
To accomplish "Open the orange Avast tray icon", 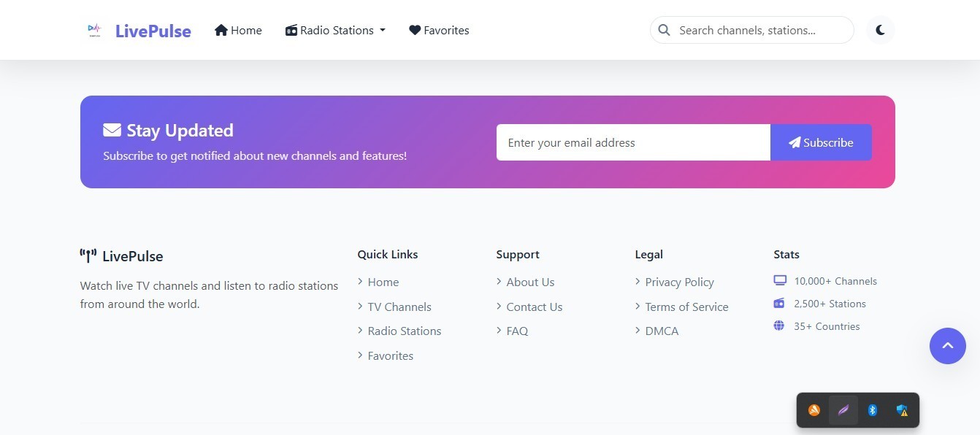I will pos(814,410).
